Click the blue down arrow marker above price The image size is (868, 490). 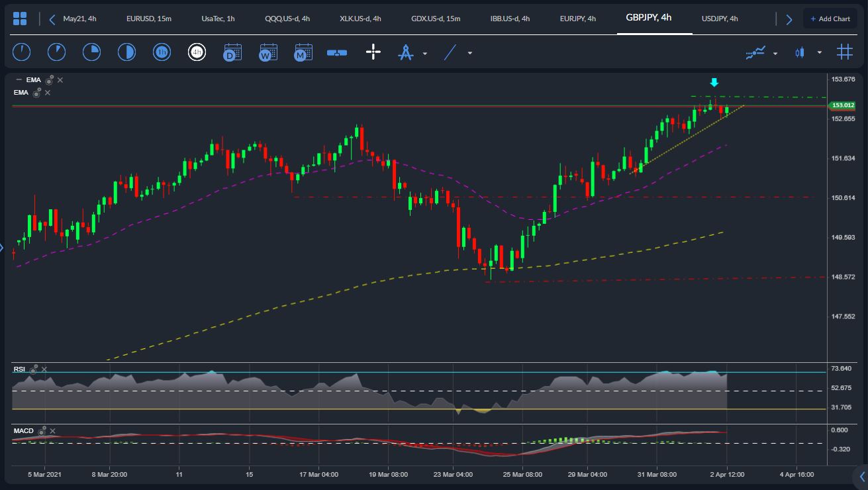point(714,82)
